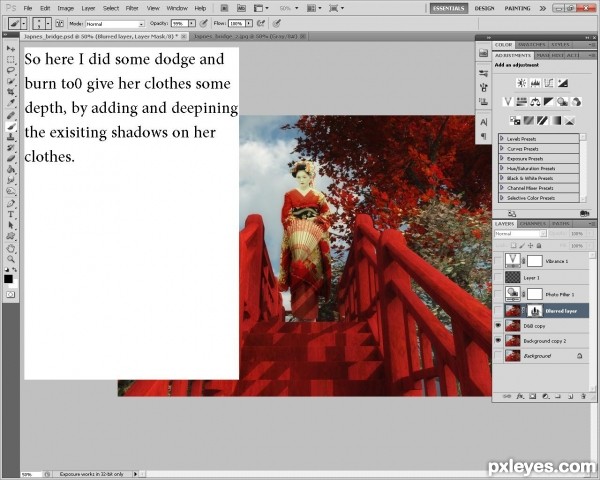Open the Image menu

coord(65,8)
